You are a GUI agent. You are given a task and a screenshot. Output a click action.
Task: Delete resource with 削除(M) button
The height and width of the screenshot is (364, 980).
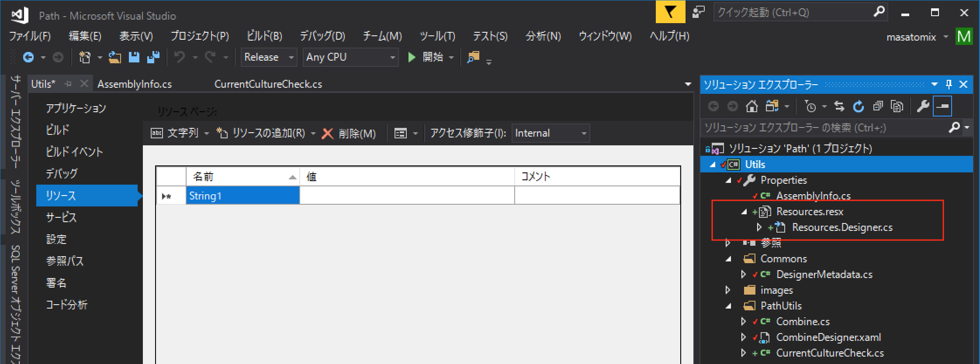pyautogui.click(x=349, y=133)
